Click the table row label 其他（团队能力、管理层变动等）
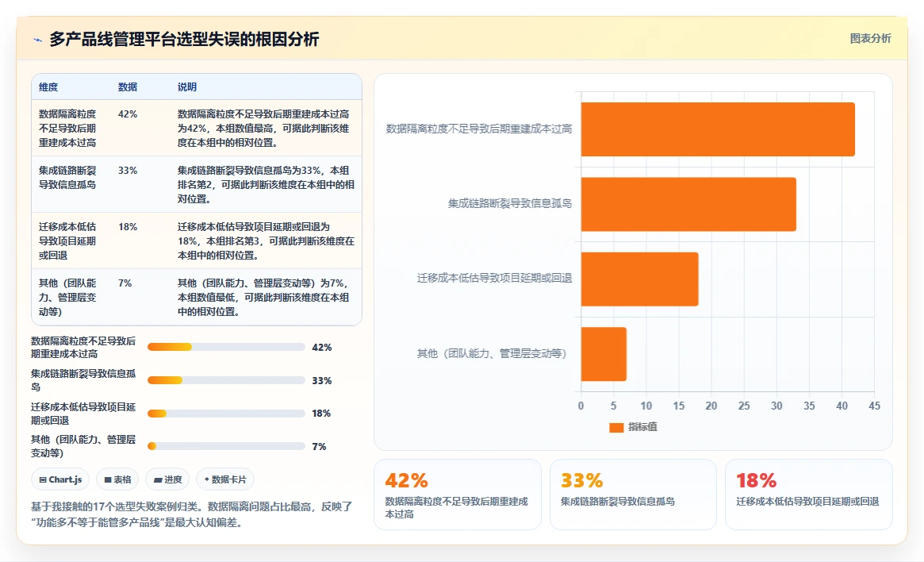 point(67,297)
